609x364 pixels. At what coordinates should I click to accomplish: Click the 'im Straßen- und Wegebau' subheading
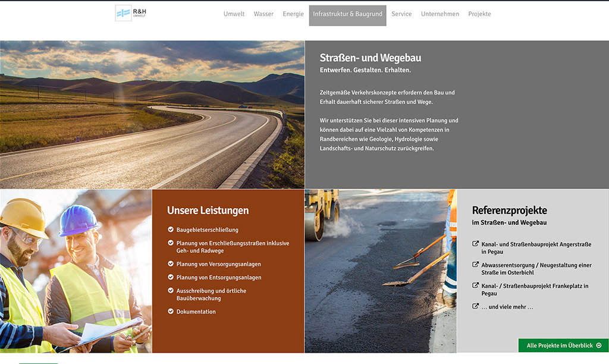click(x=509, y=222)
